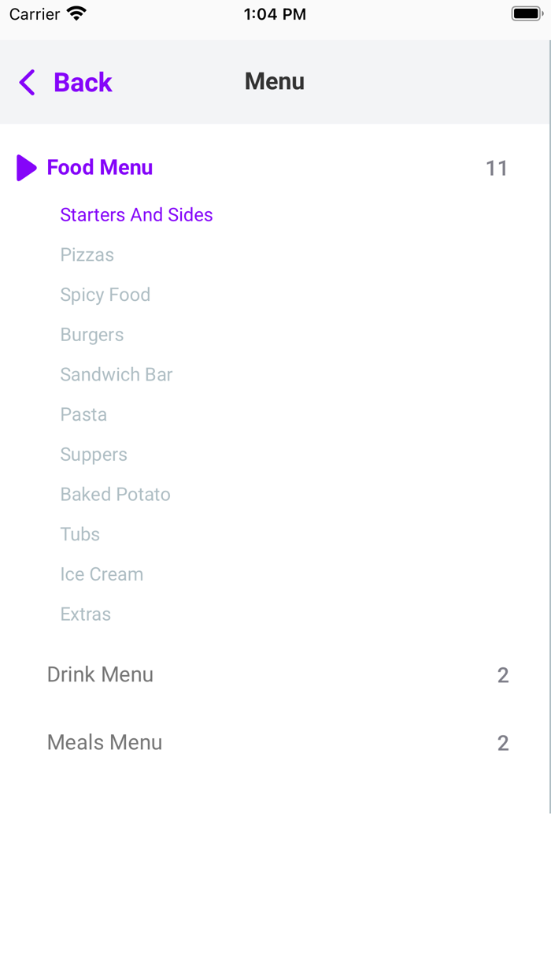View the Suppers category

(94, 455)
